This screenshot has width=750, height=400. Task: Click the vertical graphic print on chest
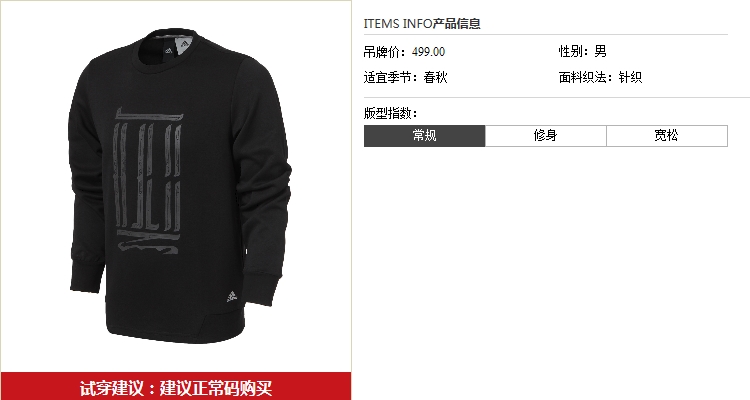[x=147, y=181]
